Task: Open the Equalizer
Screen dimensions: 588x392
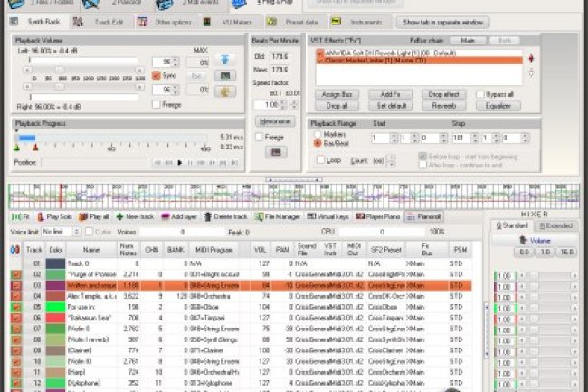Action: 498,106
